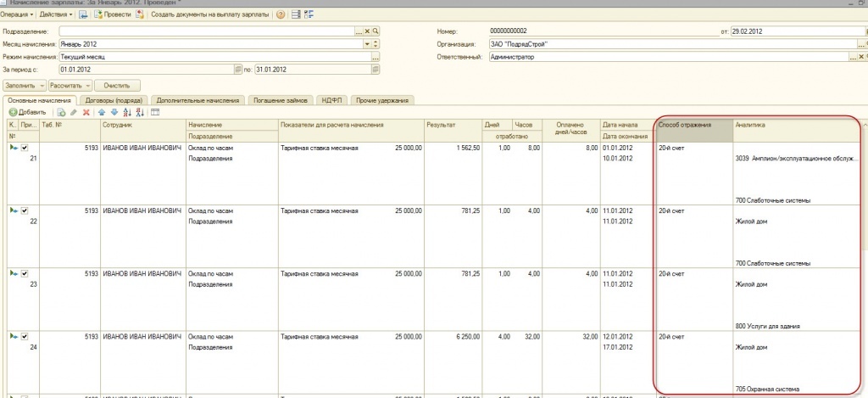
Task: Click analytics cell 3039 Амплион/эксплуатационное обслуж
Action: coord(797,159)
